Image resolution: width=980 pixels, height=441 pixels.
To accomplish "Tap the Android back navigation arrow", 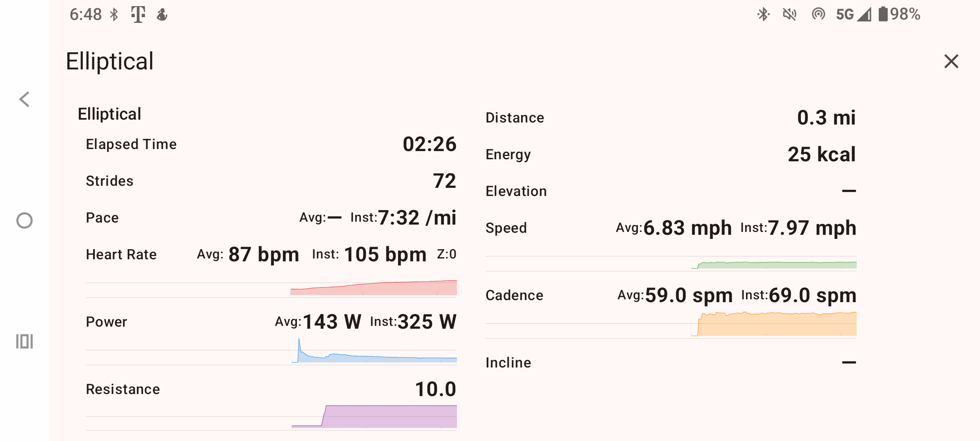I will click(x=24, y=99).
